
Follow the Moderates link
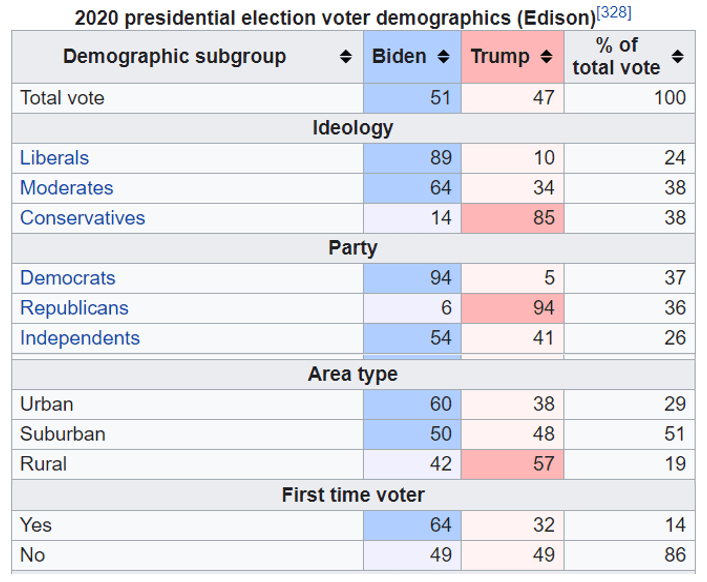click(67, 188)
